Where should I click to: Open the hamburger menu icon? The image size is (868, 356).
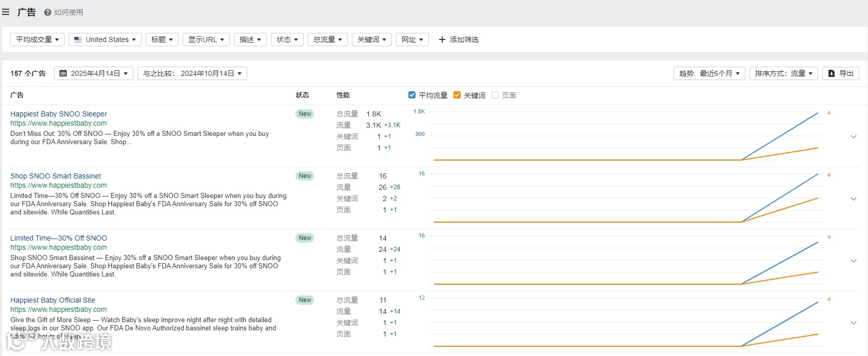[x=6, y=12]
